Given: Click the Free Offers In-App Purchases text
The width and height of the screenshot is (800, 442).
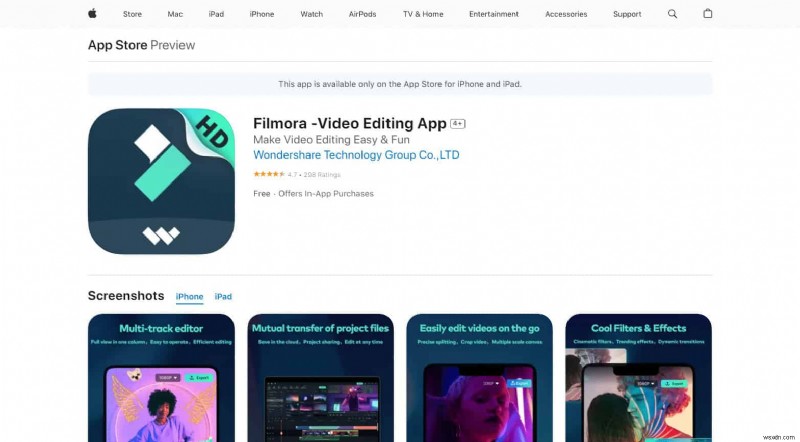Looking at the screenshot, I should [x=313, y=193].
